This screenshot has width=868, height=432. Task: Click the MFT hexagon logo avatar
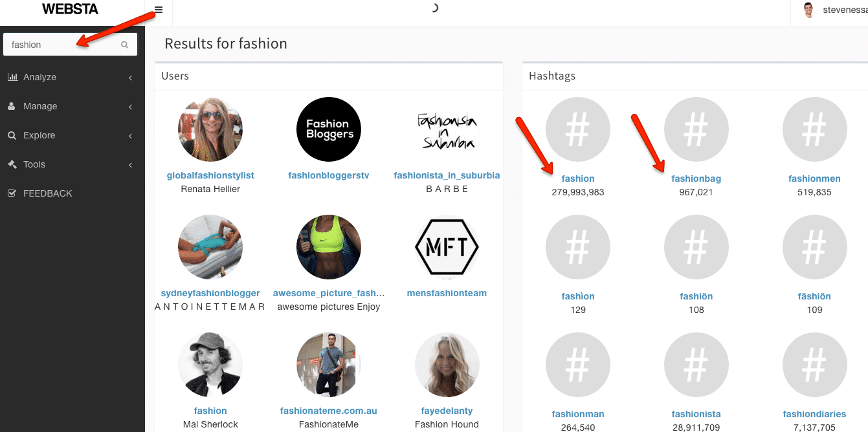pyautogui.click(x=447, y=247)
